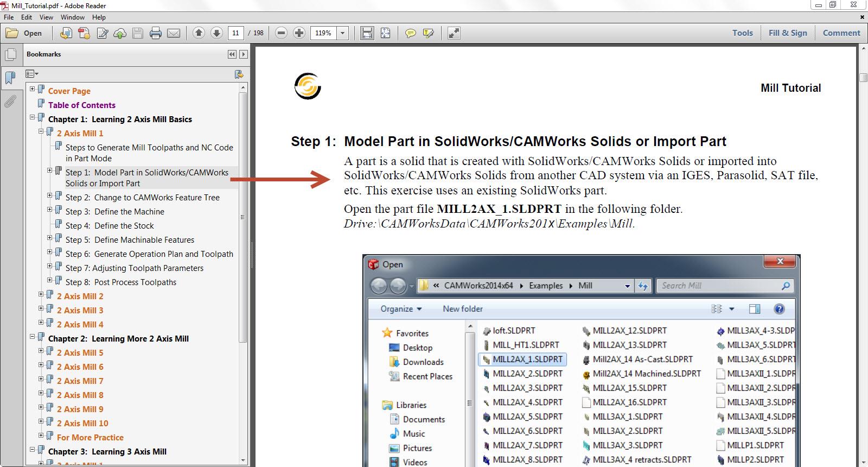Zoom out with the minus button

[x=281, y=33]
